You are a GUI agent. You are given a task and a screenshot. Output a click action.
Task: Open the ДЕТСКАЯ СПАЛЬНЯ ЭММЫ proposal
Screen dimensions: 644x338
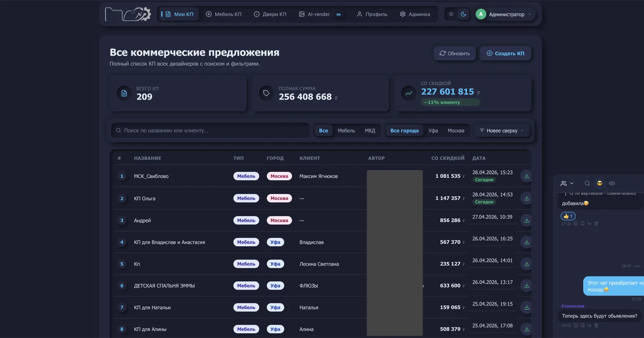(164, 286)
